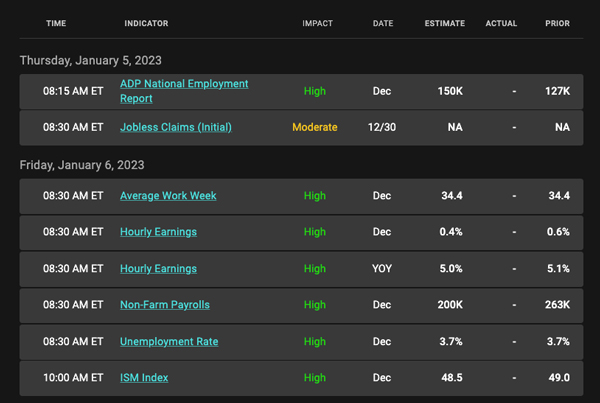This screenshot has width=600, height=403.
Task: Click the TIME column header
Action: tap(57, 23)
